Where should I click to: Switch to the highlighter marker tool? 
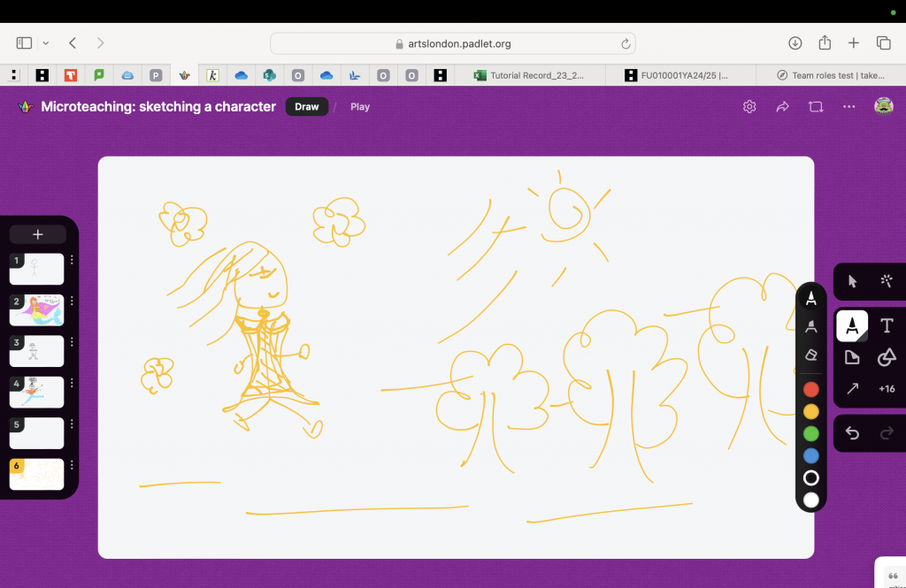coord(810,326)
